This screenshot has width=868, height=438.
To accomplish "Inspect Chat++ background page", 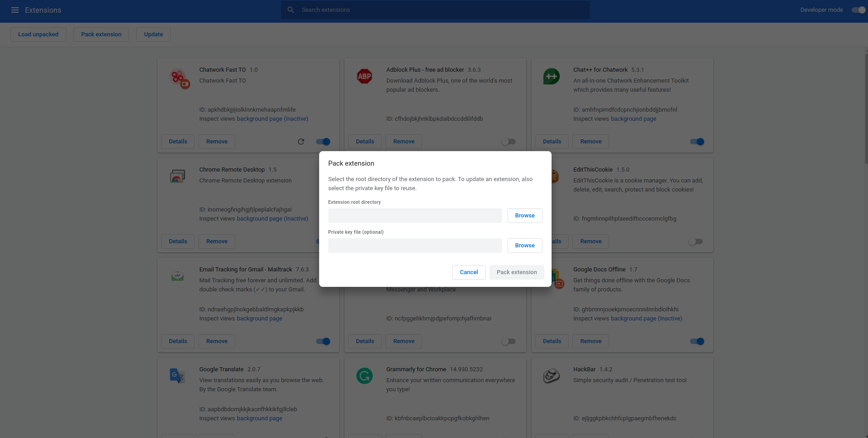I will 633,118.
